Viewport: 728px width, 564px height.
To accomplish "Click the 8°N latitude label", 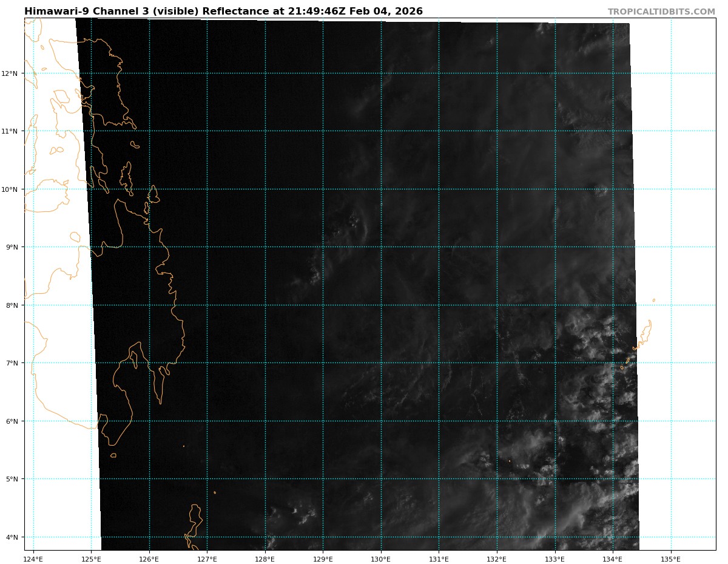I will 11,305.
